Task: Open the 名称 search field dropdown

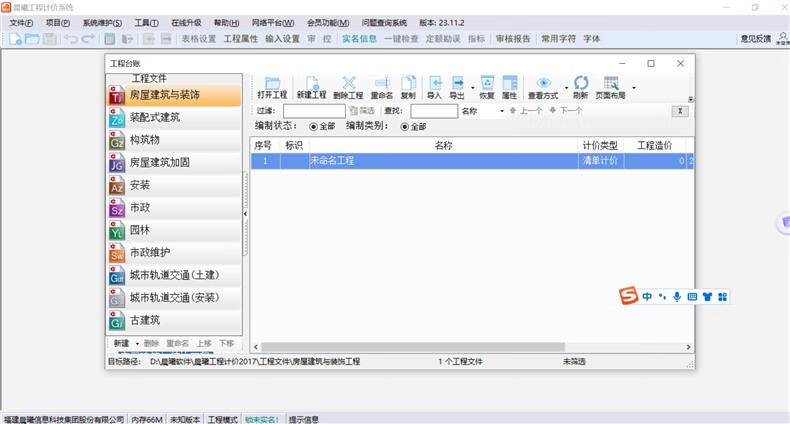Action: tap(501, 111)
